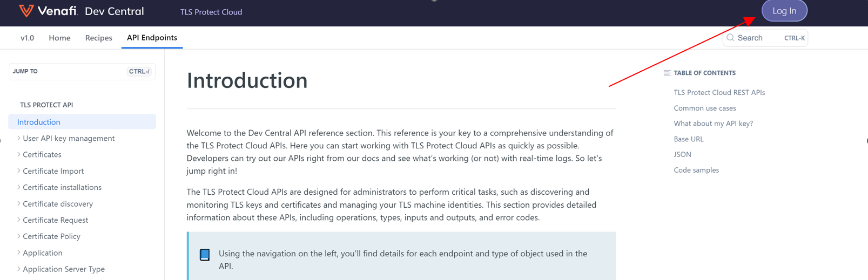This screenshot has height=280, width=868.
Task: Open the v1.0 version selector
Action: point(27,38)
